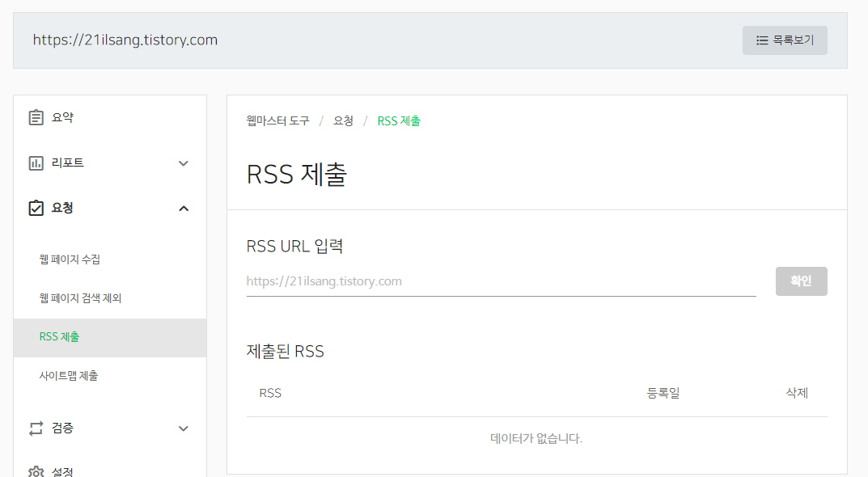
Task: Open the 요약 sidebar menu
Action: (62, 117)
